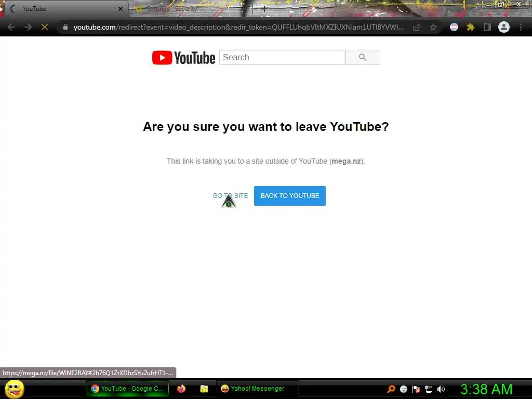
Task: View site info via padlock icon
Action: [65, 27]
